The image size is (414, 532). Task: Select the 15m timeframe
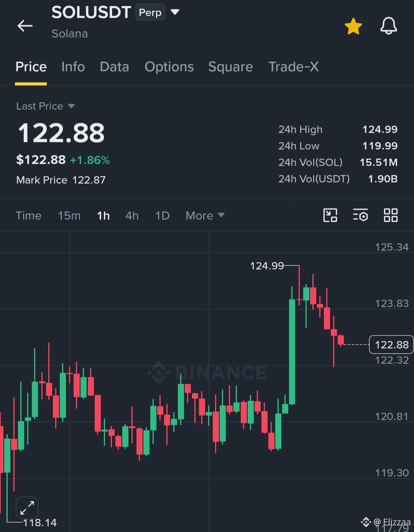tap(69, 215)
